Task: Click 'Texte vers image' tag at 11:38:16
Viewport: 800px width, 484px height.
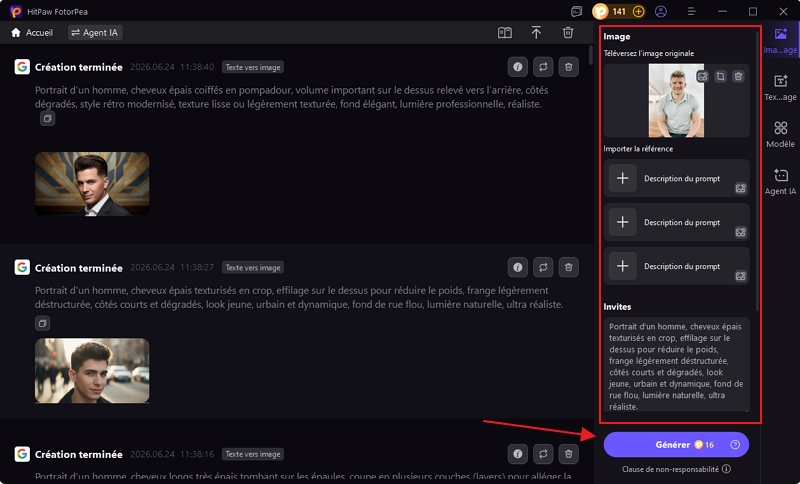Action: click(x=253, y=454)
